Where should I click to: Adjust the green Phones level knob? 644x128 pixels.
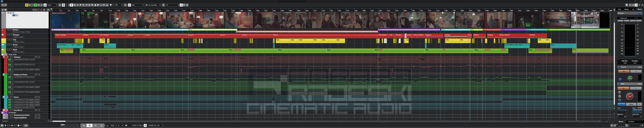pos(630,78)
